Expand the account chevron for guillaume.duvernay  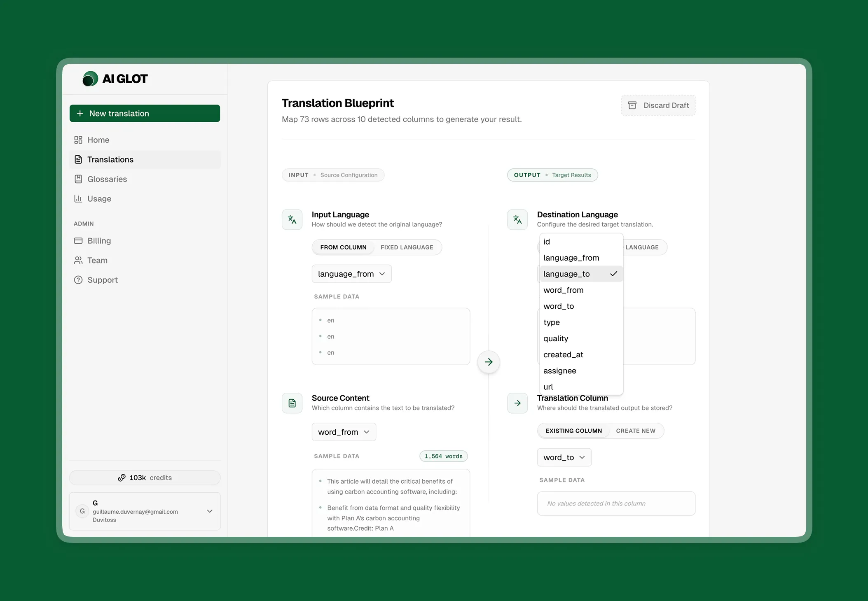click(x=210, y=511)
